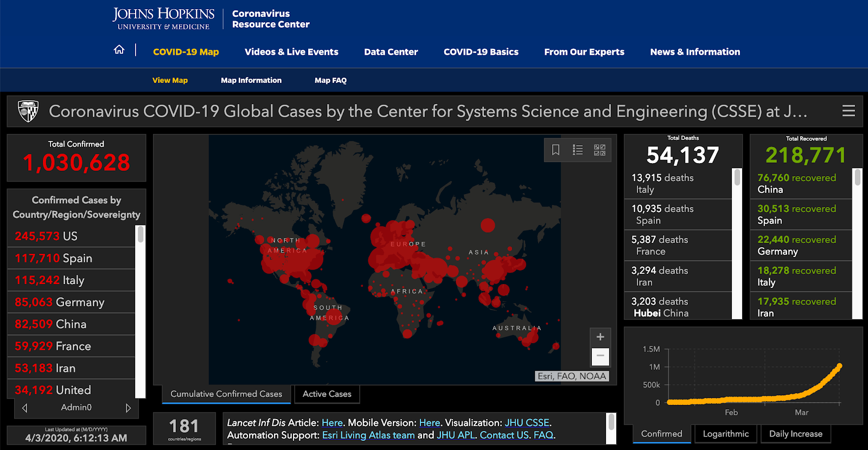Viewport: 868px width, 450px height.
Task: Click the Mobile Version Here link
Action: pyautogui.click(x=430, y=423)
